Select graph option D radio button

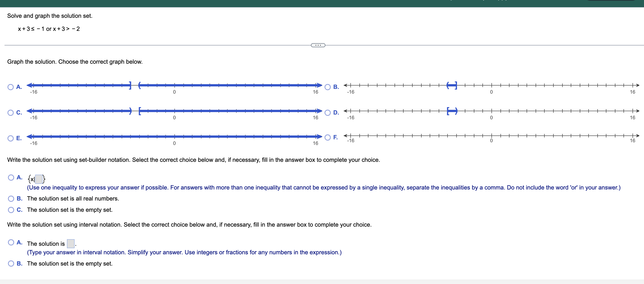pos(327,113)
